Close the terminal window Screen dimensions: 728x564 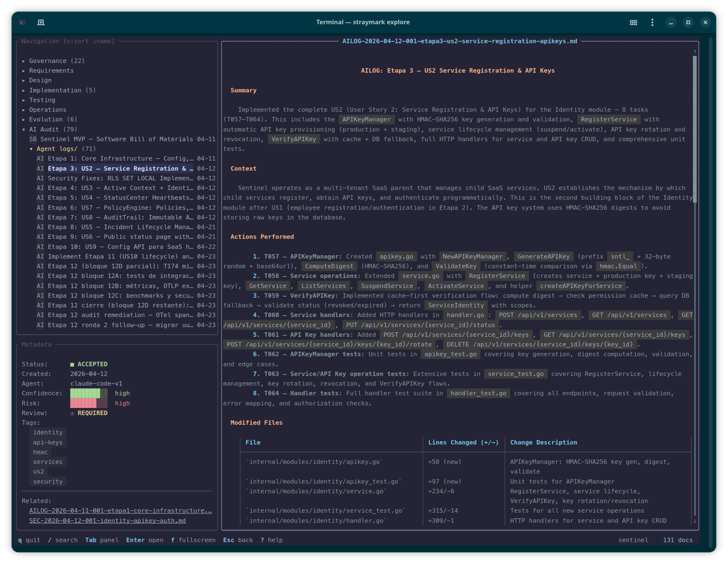pyautogui.click(x=705, y=22)
